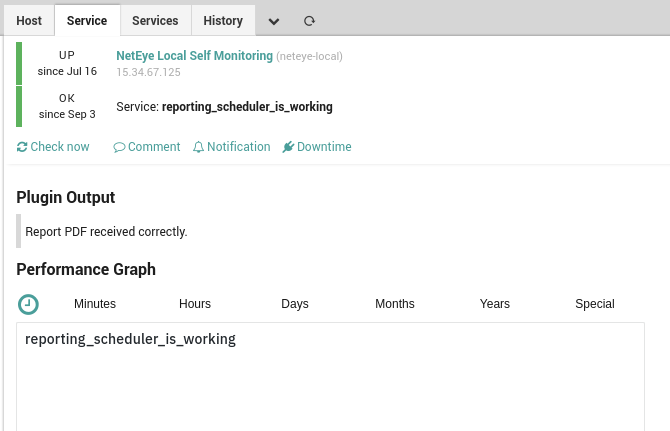Expand the Hours timerange menu

coord(195,304)
